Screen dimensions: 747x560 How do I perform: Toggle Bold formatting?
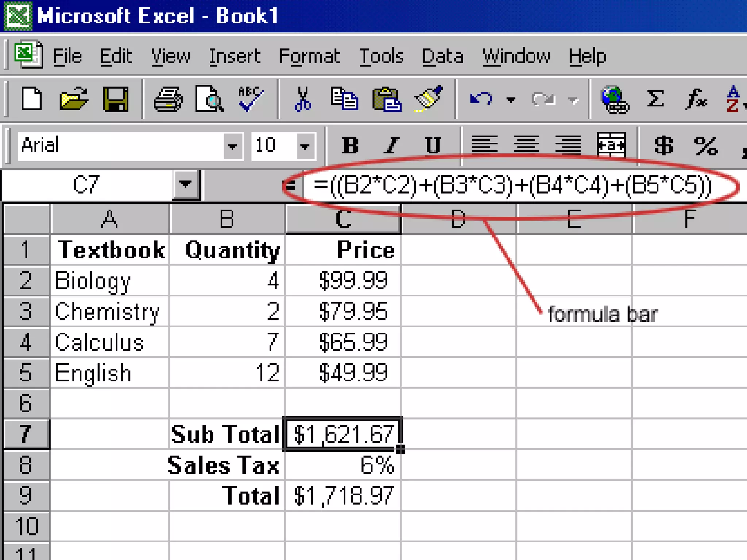pyautogui.click(x=350, y=146)
